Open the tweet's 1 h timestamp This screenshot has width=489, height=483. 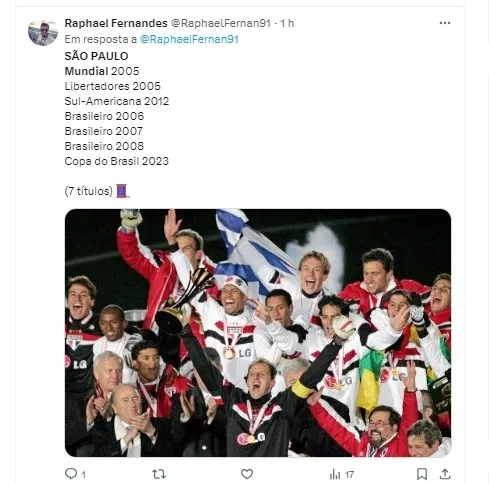point(287,23)
